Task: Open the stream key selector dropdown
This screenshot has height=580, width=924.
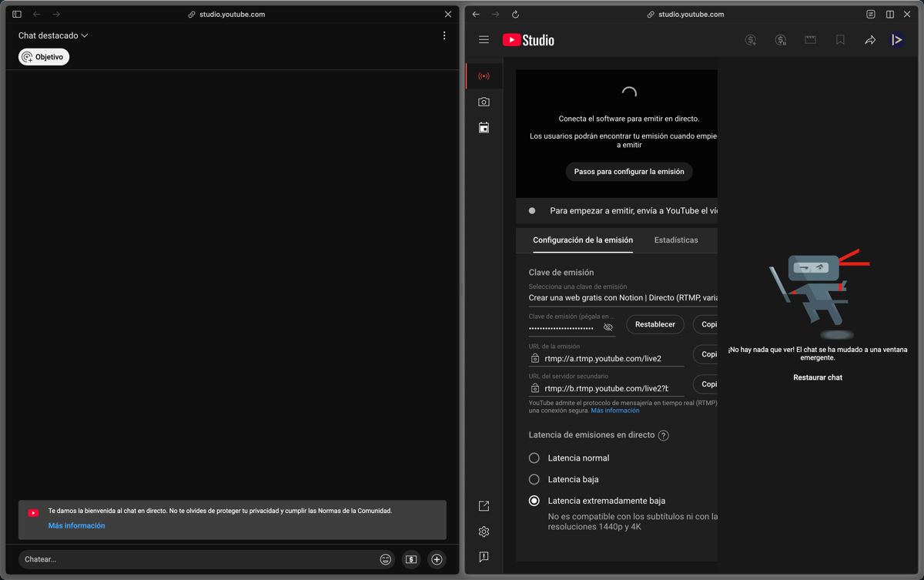Action: [x=623, y=297]
